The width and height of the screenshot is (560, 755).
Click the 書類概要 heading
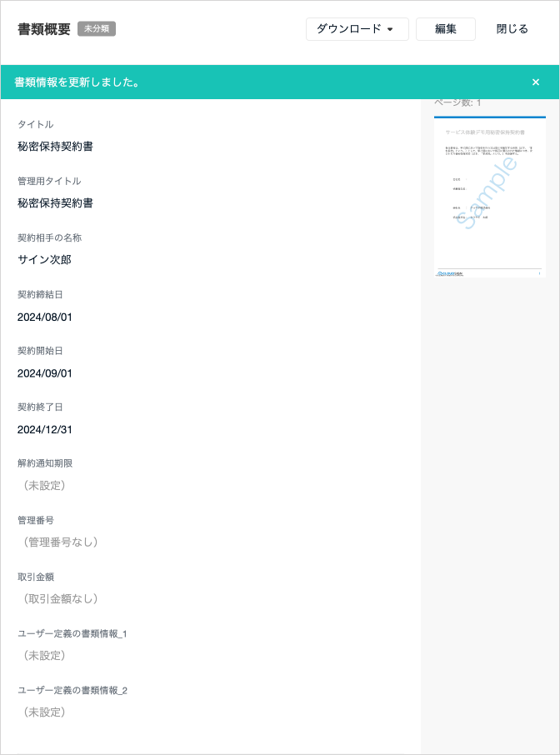[x=44, y=29]
